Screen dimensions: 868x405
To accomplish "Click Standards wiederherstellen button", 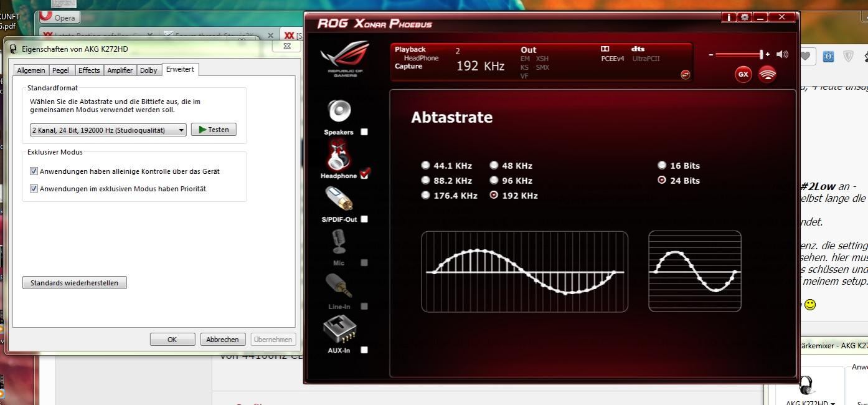I will (74, 283).
